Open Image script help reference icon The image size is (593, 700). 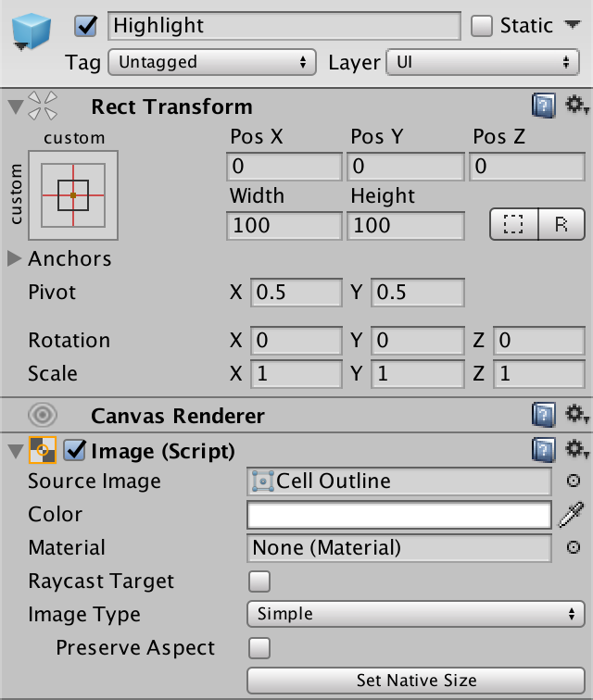pyautogui.click(x=544, y=451)
